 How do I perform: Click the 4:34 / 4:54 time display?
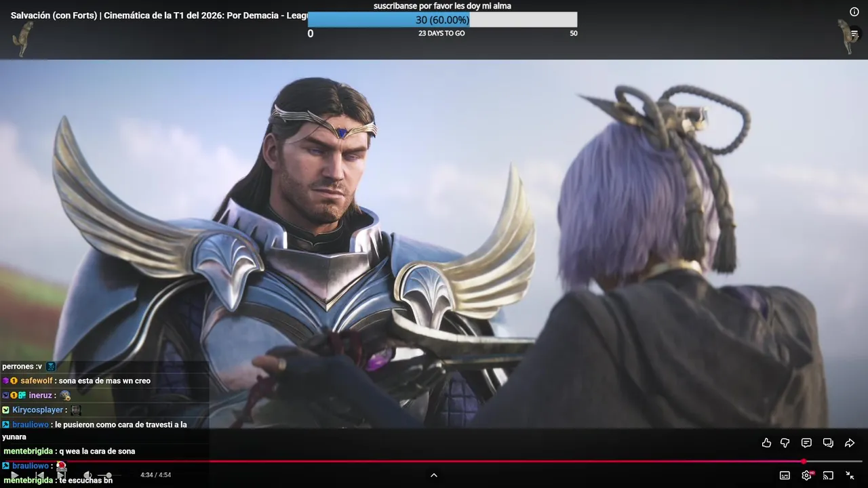tap(155, 475)
